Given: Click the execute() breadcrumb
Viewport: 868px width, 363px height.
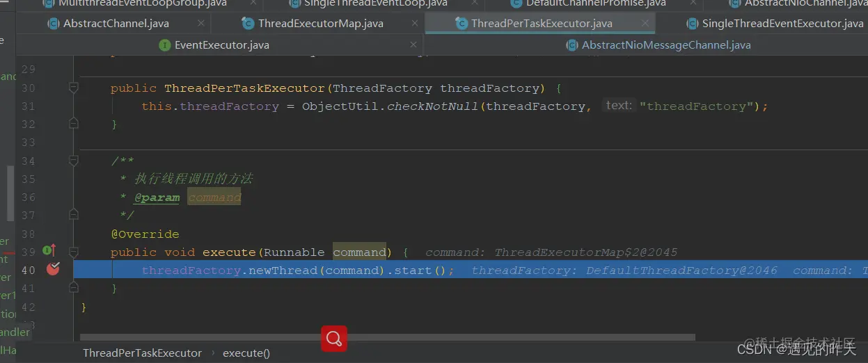Looking at the screenshot, I should pos(246,353).
